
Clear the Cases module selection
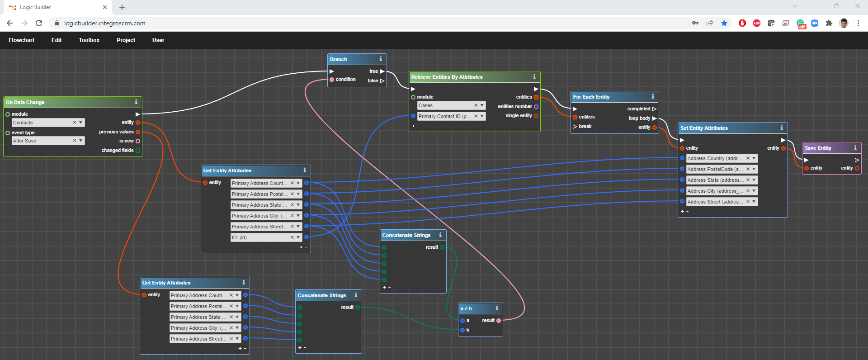click(476, 105)
